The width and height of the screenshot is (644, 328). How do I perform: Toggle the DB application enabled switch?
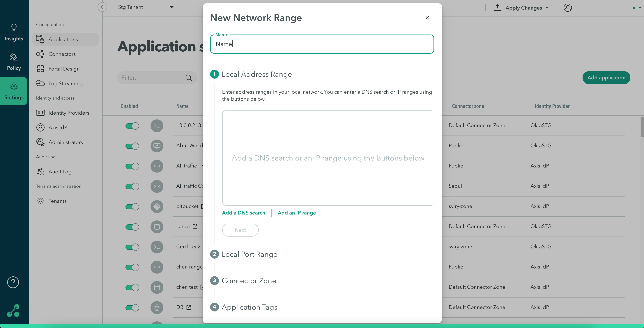point(132,308)
